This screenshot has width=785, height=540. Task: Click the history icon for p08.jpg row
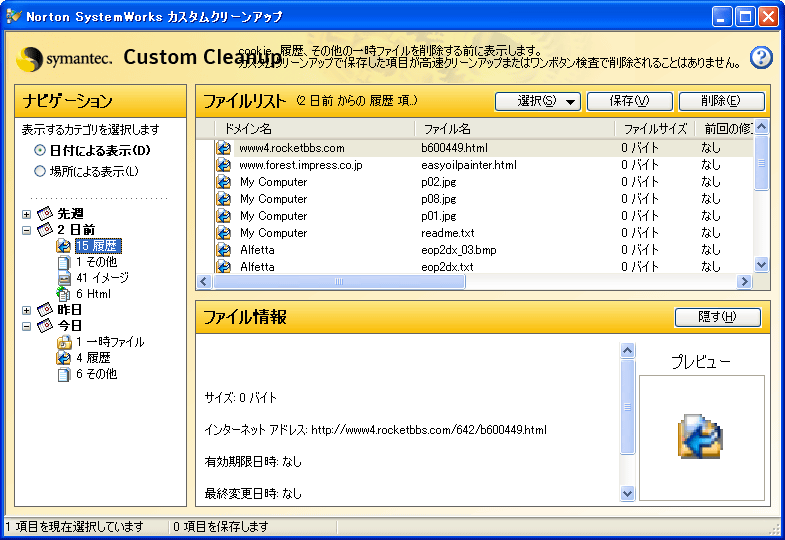(x=223, y=199)
